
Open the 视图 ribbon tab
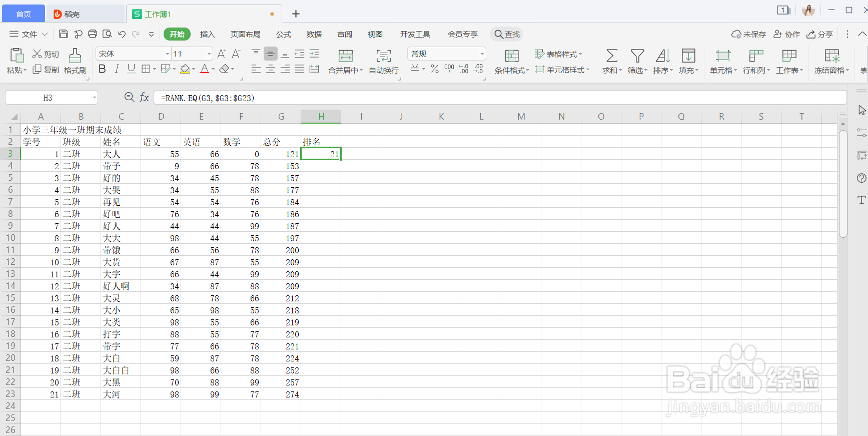[x=375, y=34]
